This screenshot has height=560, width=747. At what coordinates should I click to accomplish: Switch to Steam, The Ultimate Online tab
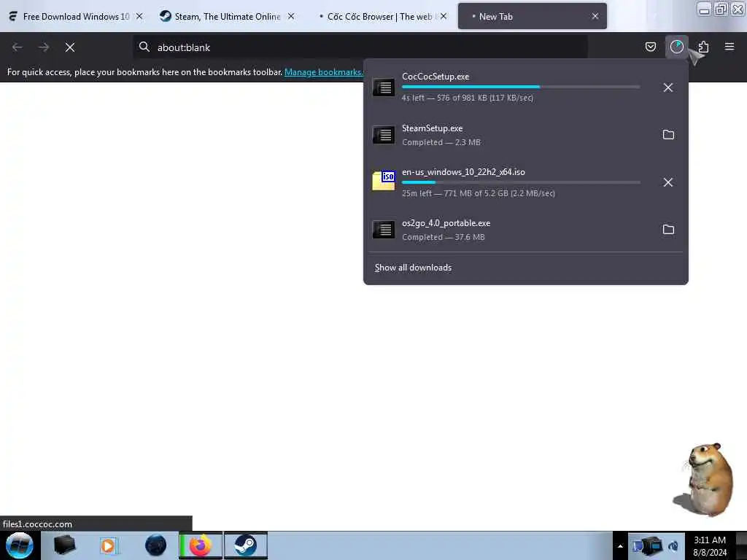tap(228, 17)
